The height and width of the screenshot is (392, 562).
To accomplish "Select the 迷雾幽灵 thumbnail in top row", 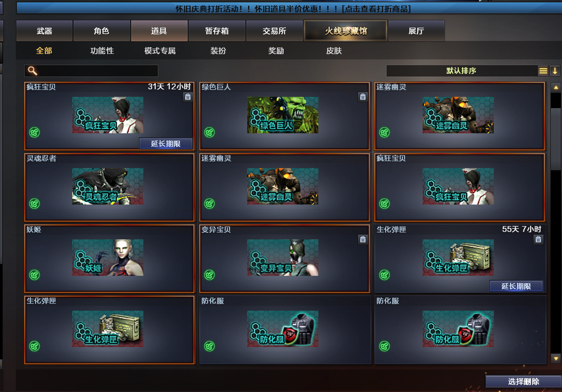I will [458, 115].
